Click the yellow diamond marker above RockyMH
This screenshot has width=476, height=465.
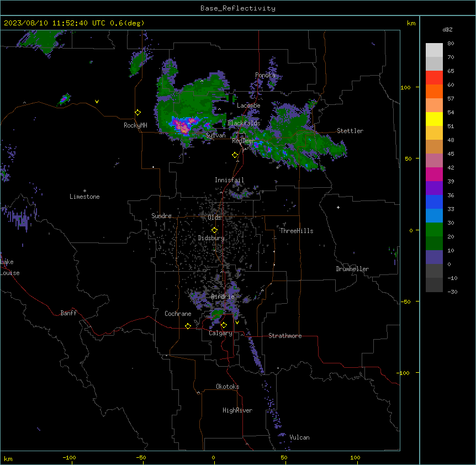[137, 112]
